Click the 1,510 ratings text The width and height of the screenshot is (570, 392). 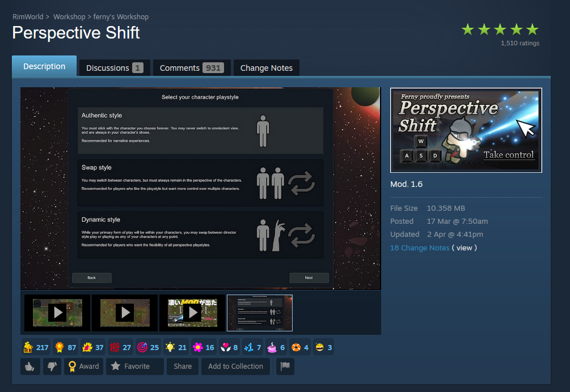(520, 43)
